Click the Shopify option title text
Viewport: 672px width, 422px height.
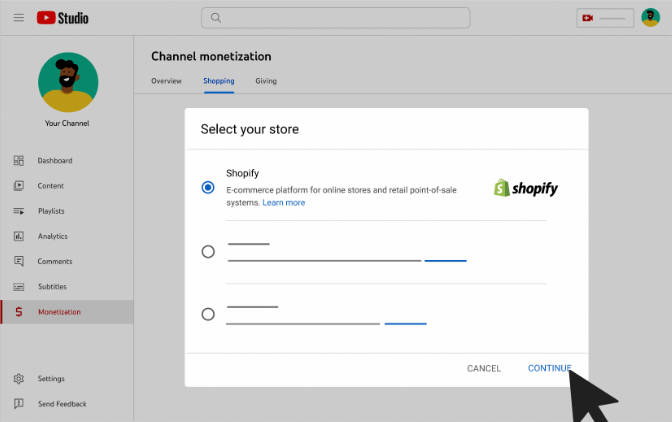click(x=243, y=173)
